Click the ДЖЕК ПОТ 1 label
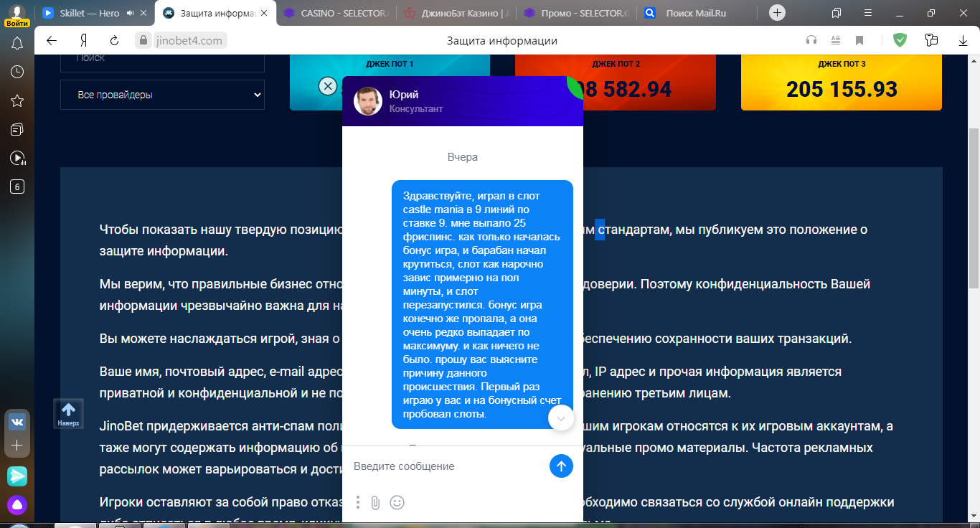 pyautogui.click(x=390, y=64)
